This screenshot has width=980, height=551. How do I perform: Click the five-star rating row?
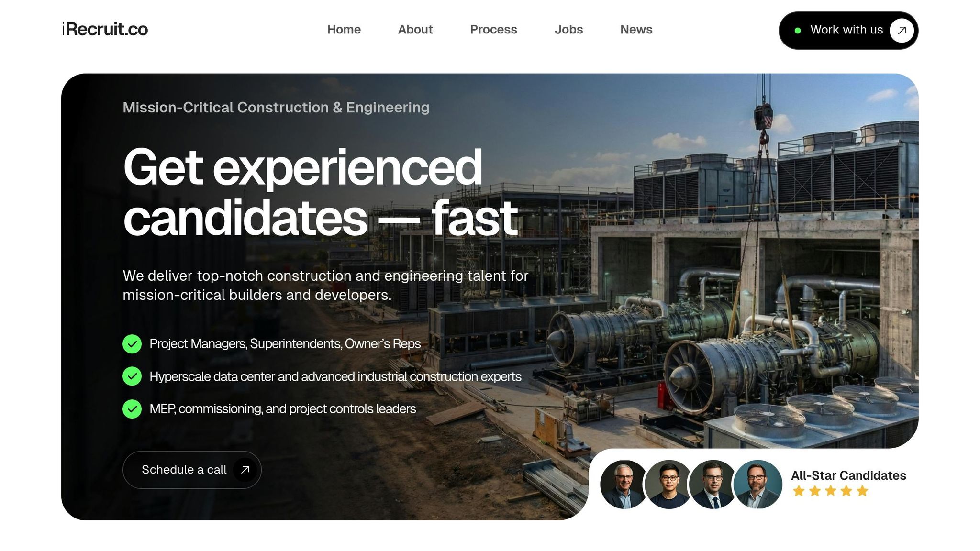tap(830, 491)
